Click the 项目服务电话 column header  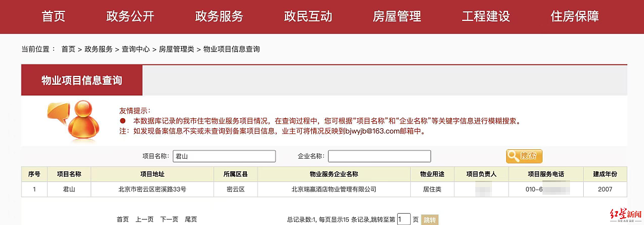546,174
